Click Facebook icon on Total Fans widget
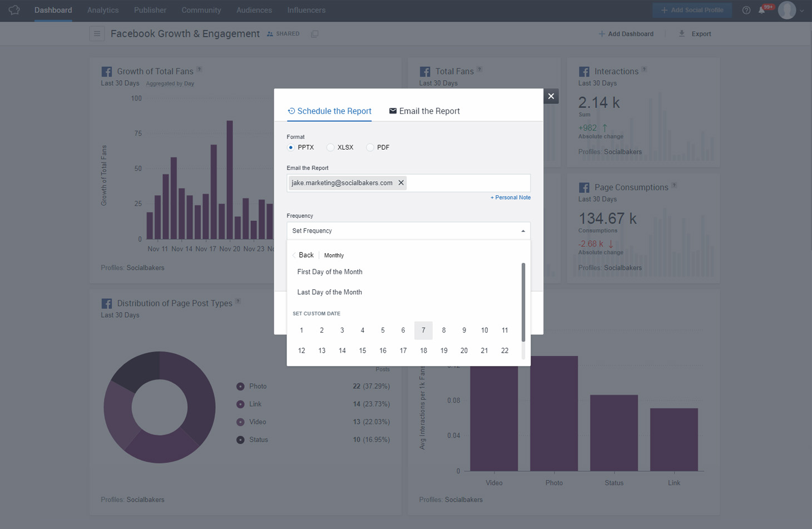 pos(425,72)
